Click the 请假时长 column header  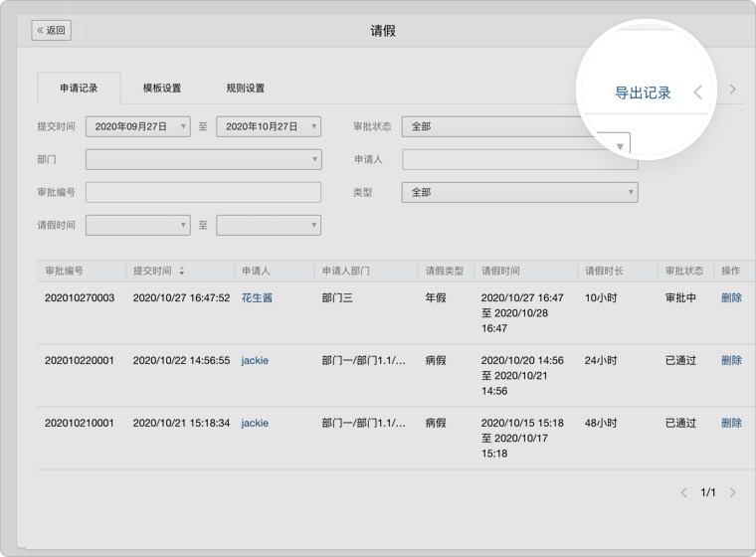[604, 271]
